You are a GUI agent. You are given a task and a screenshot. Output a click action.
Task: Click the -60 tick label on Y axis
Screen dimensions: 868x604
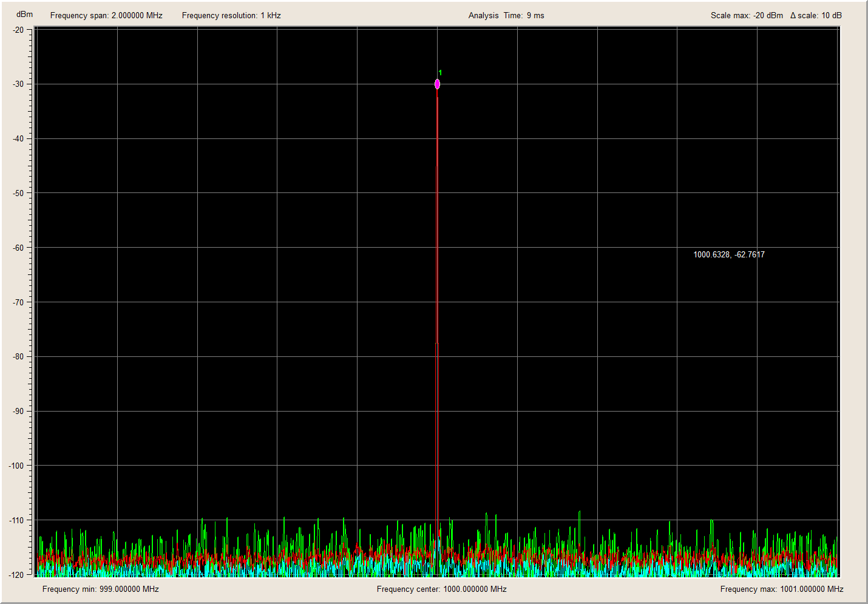pos(18,248)
